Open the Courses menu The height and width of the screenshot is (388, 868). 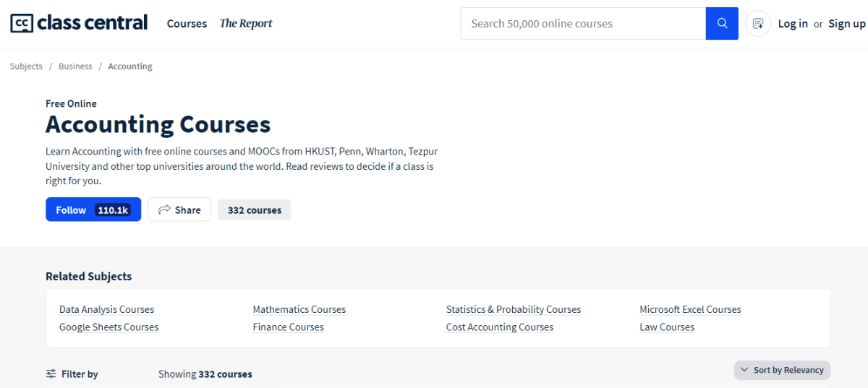[187, 24]
